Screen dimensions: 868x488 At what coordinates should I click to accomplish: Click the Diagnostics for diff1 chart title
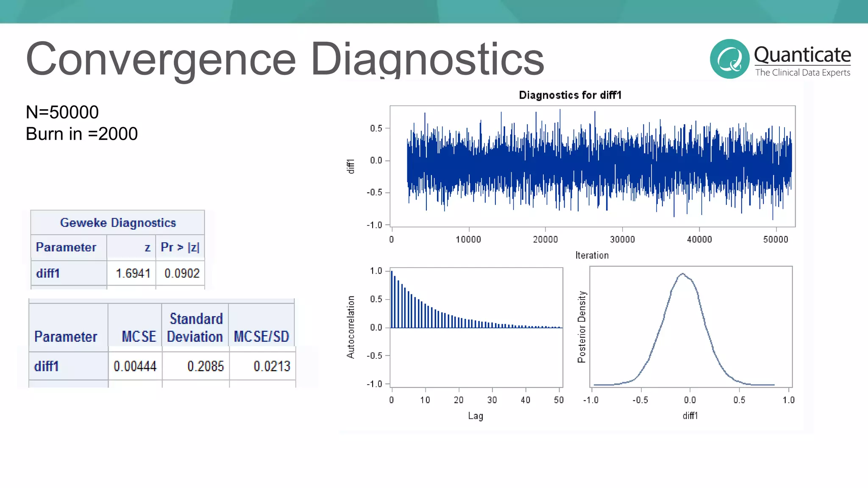click(570, 95)
